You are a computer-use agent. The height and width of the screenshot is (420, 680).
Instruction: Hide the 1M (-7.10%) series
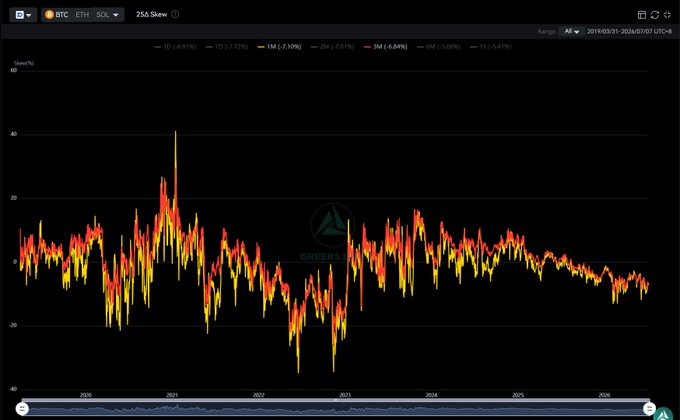[279, 46]
